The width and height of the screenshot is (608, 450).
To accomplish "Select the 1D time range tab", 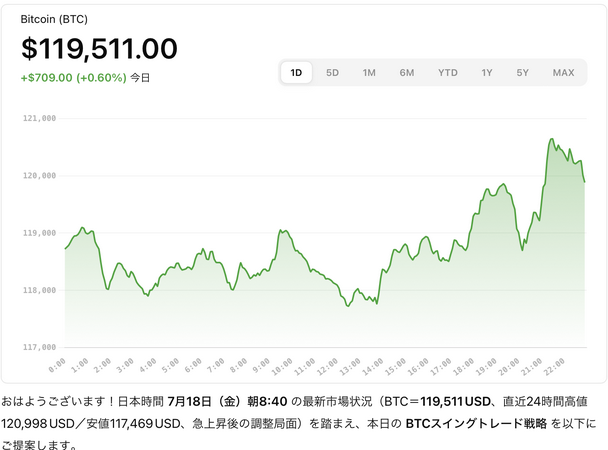I will pyautogui.click(x=296, y=72).
